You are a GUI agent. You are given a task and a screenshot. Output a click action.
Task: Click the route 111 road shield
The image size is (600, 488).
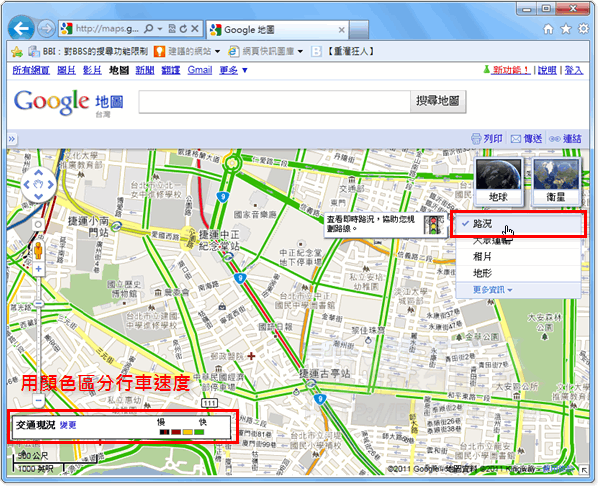210,403
